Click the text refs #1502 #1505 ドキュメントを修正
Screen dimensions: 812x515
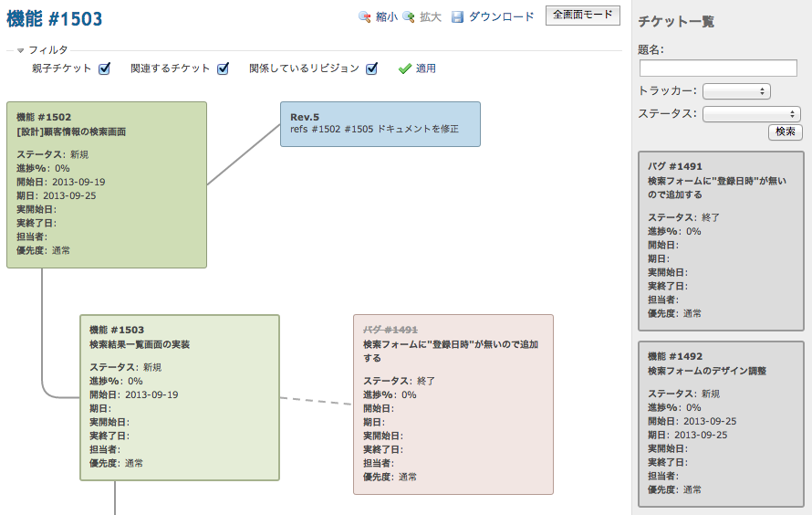point(374,129)
